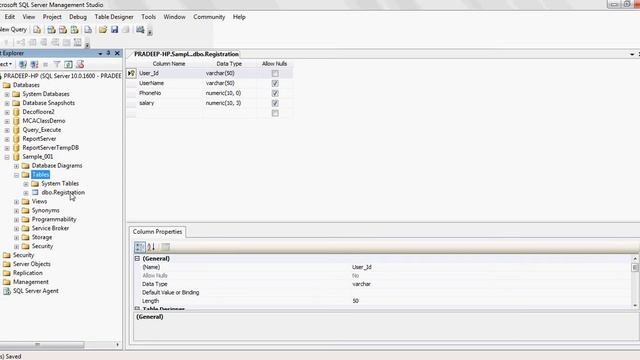Click the Database Engine Query icon
The height and width of the screenshot is (360, 640).
tap(37, 29)
